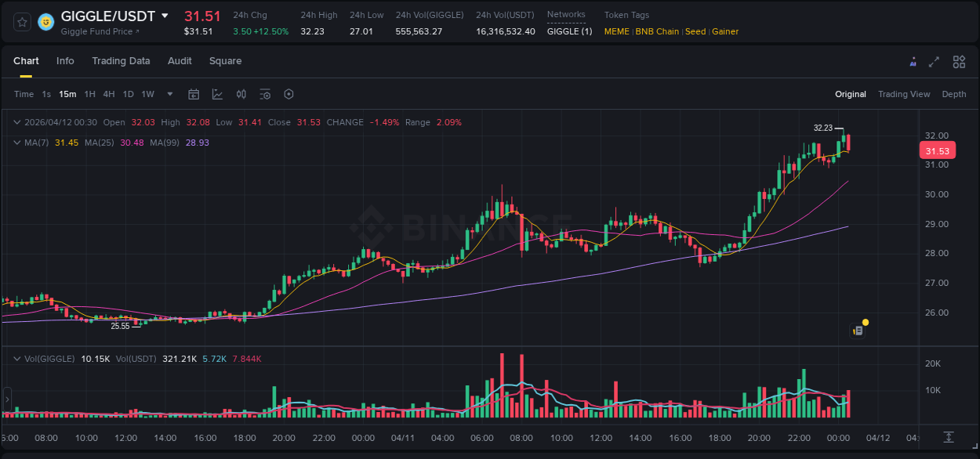980x459 pixels.
Task: Toggle the favorite star for GIGGLE/USDT
Action: pyautogui.click(x=22, y=22)
